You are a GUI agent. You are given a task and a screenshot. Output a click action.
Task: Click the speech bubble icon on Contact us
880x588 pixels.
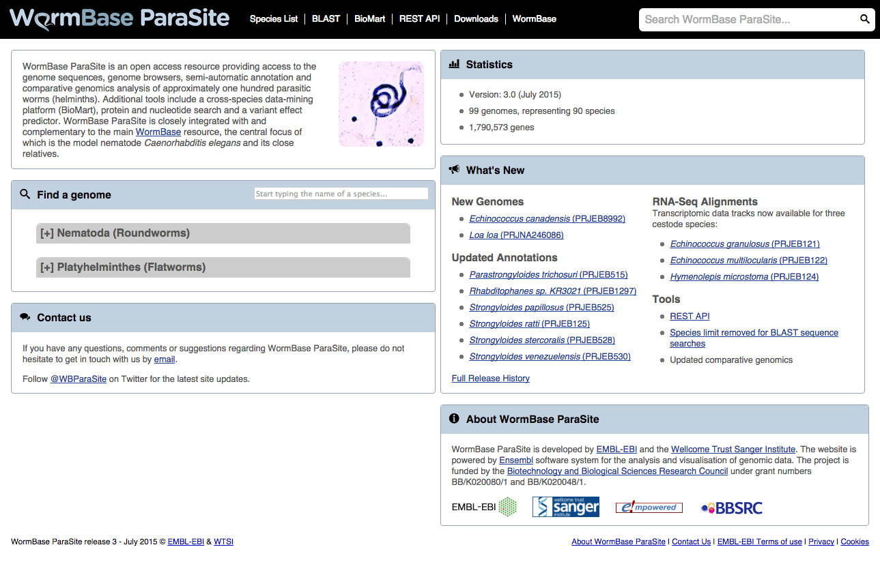coord(25,317)
